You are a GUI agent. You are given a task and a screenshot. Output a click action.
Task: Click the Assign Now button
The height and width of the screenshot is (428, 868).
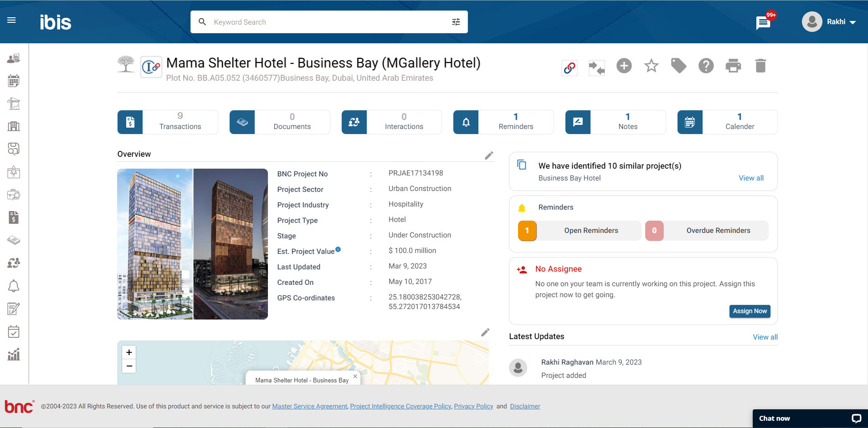click(750, 311)
